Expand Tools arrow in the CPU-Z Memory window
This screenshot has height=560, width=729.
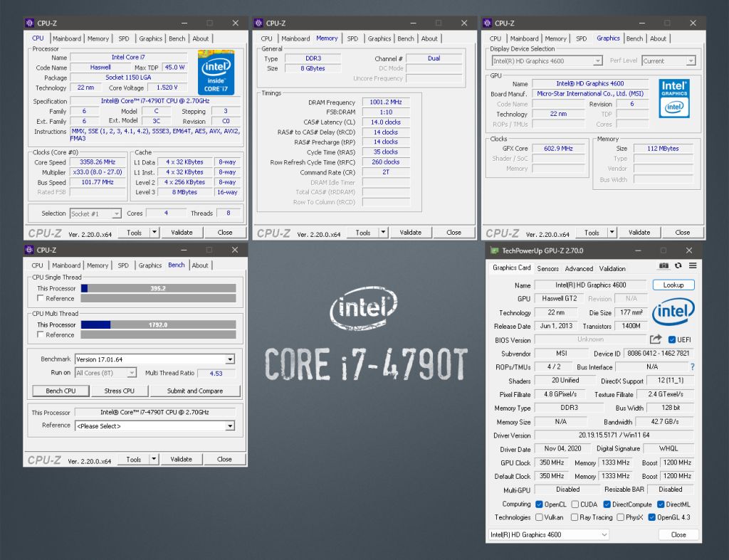[383, 233]
